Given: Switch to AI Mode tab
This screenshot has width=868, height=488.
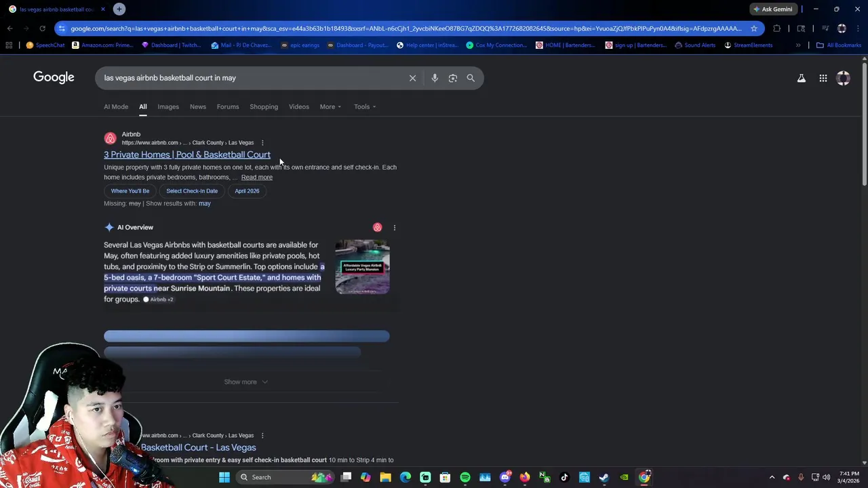Looking at the screenshot, I should point(116,106).
